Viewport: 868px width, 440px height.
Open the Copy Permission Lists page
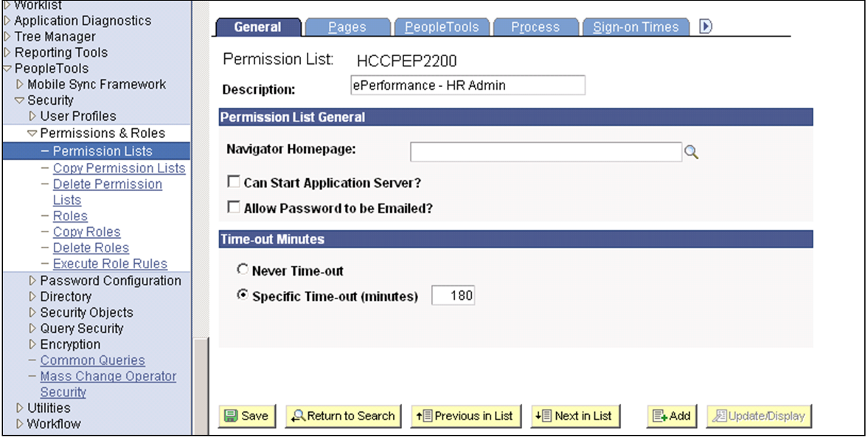(x=119, y=167)
